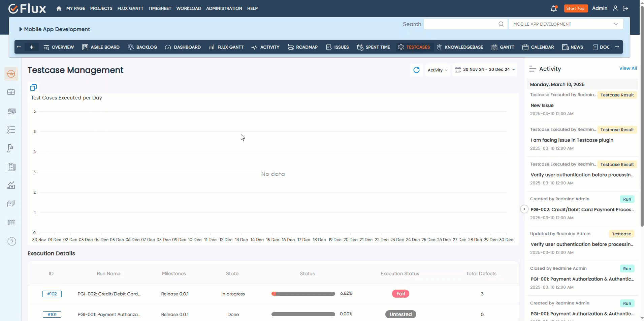Open run #101 link

tap(52, 314)
